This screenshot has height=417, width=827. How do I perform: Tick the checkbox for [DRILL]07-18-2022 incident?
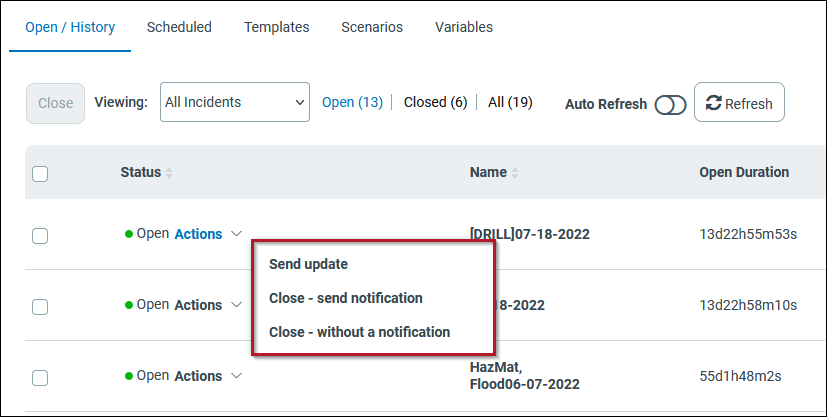[x=40, y=236]
